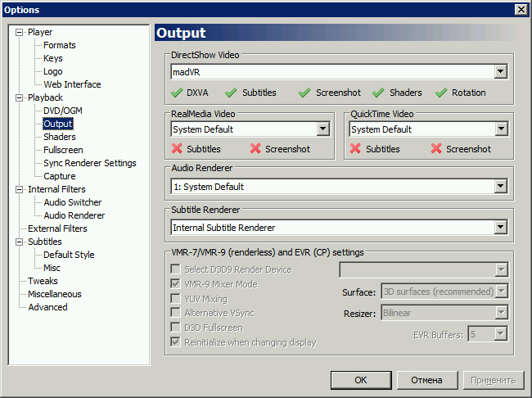Click the Отмена cancel button
Screen dimensions: 532x398
[x=426, y=380]
